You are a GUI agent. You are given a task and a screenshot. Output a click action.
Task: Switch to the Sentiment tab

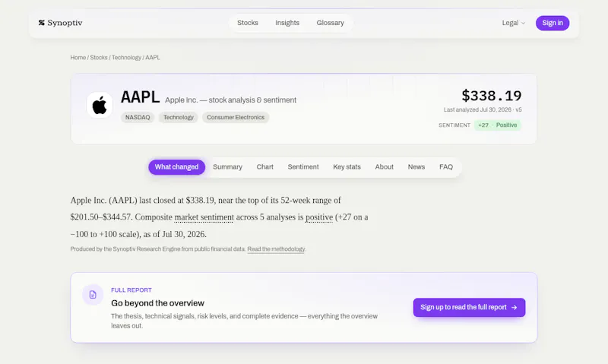[303, 167]
